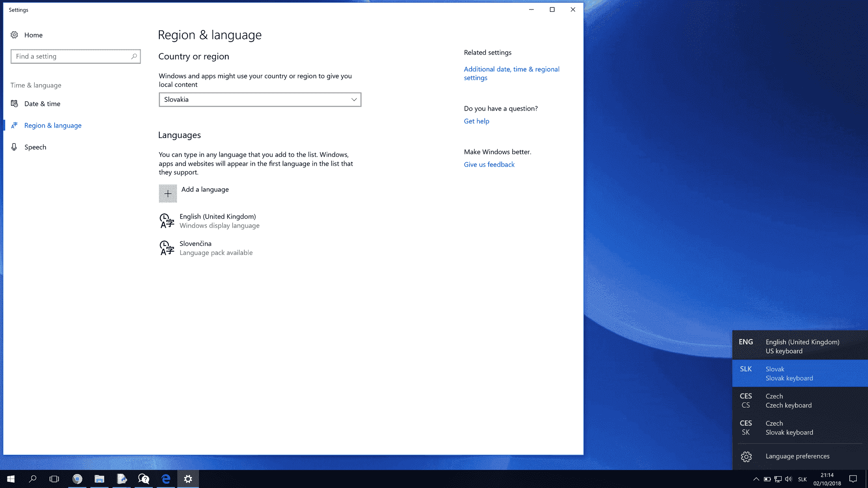The height and width of the screenshot is (488, 868).
Task: Click the taskbar clock showing 21:14
Action: (827, 479)
